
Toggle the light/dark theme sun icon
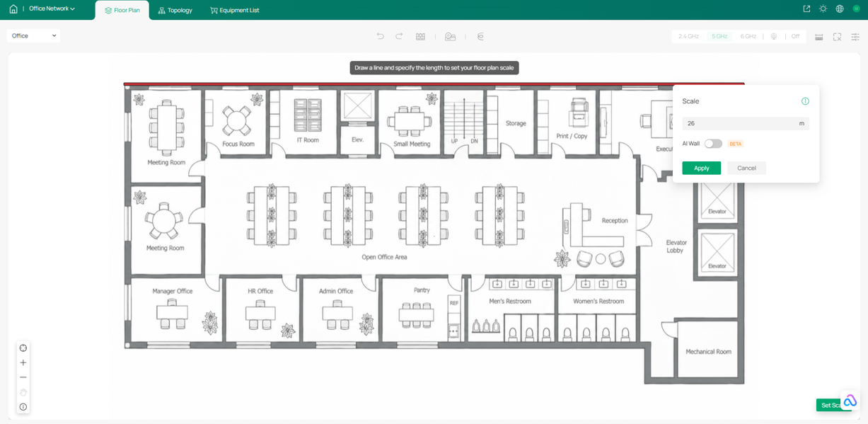tap(823, 9)
